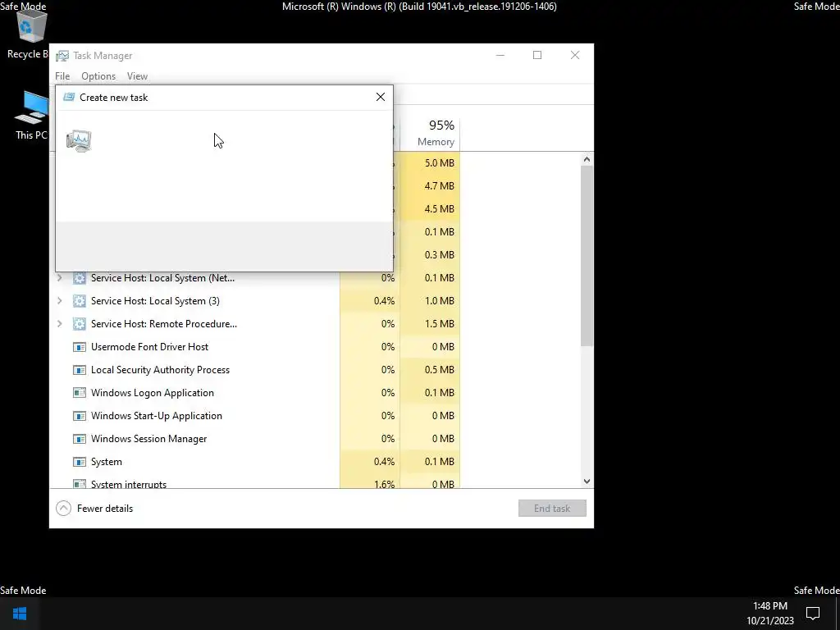
Task: Click gear icon of Service Host: Remote Procedure...
Action: click(80, 324)
